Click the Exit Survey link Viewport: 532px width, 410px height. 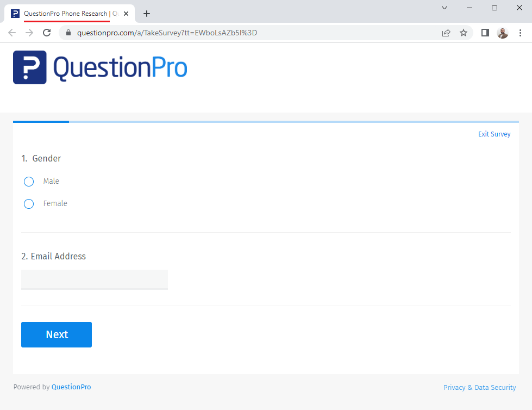494,134
